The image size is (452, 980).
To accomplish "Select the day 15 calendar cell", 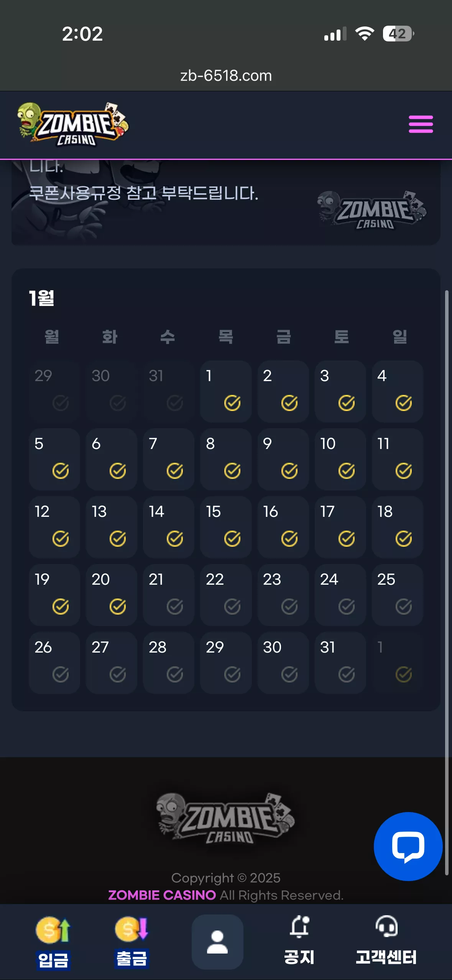I will 226,527.
